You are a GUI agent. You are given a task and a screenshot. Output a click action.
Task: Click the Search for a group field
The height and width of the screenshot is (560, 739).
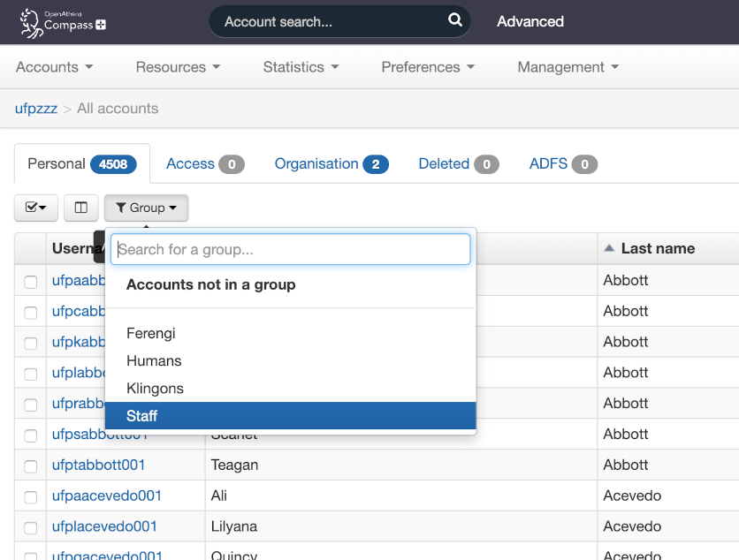coord(290,249)
